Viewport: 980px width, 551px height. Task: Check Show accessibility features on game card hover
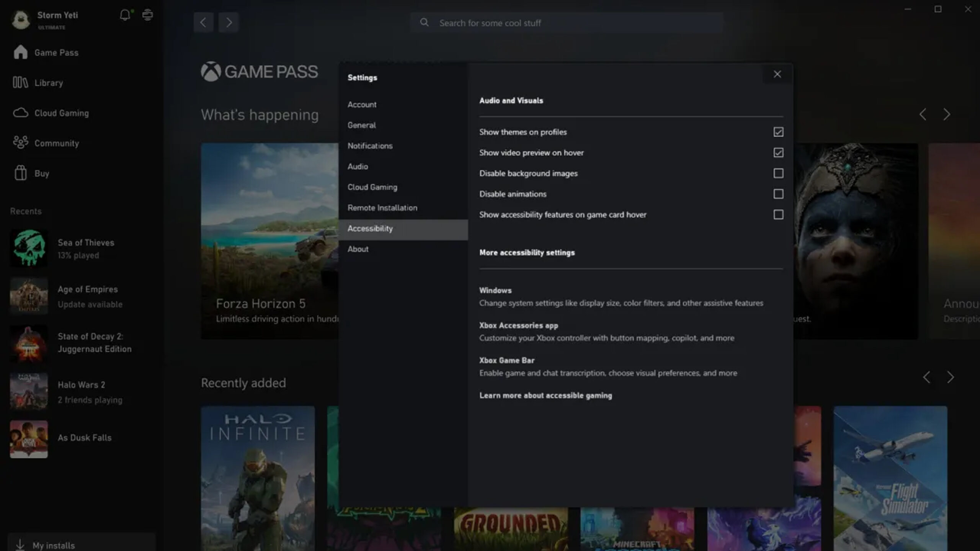pyautogui.click(x=778, y=214)
